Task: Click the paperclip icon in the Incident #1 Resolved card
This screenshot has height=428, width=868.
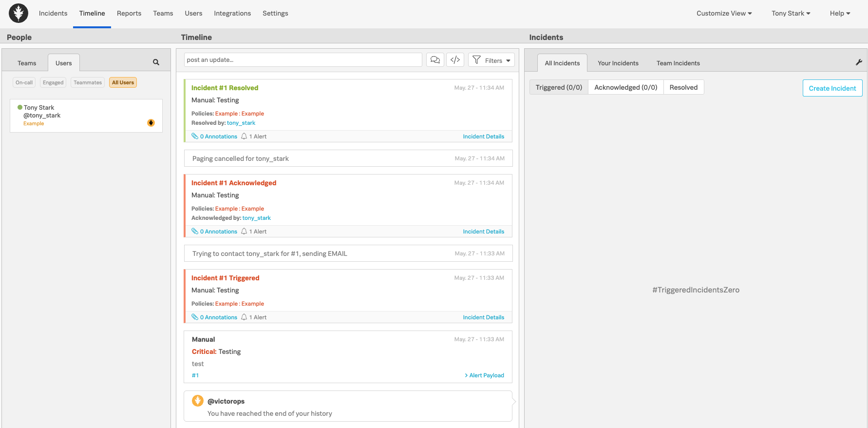Action: pyautogui.click(x=195, y=136)
